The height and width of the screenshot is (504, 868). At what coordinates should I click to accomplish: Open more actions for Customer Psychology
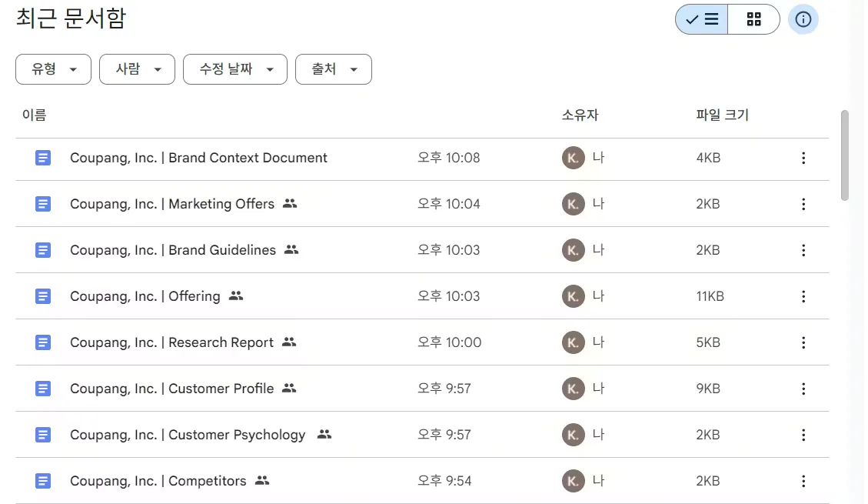pyautogui.click(x=803, y=435)
